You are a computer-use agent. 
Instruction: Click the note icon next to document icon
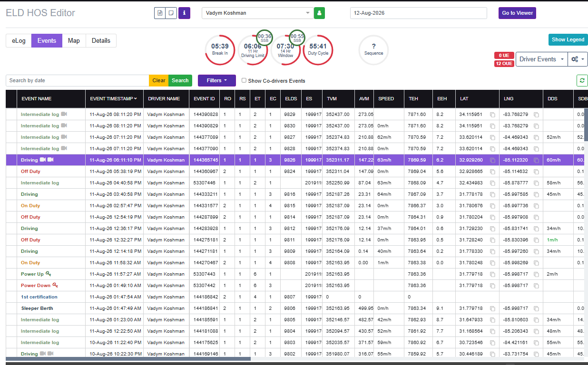click(171, 13)
